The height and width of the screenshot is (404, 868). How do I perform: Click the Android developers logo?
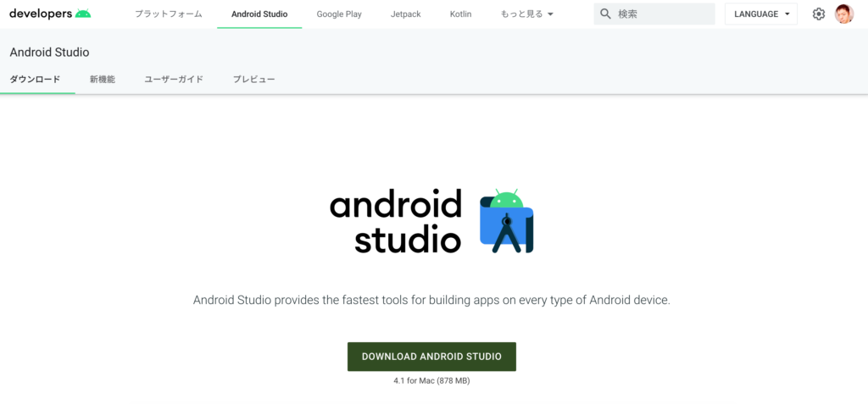(50, 14)
